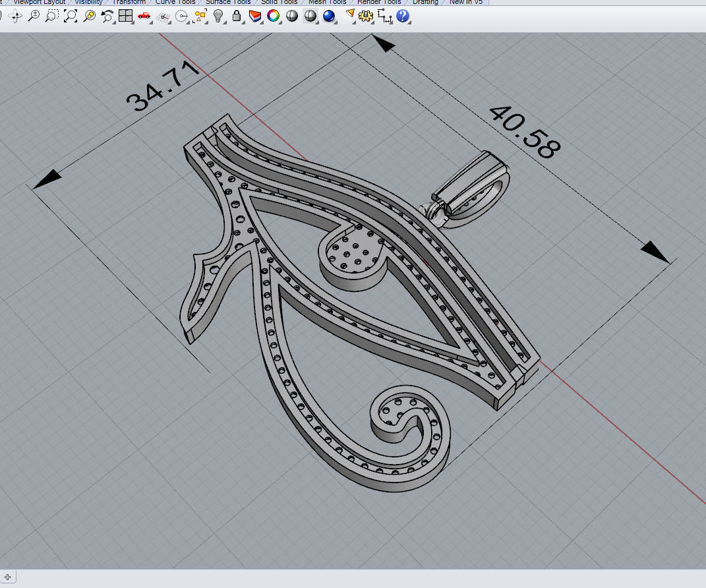Open the Solid Tools tab
Viewport: 706px width, 588px height.
(279, 2)
